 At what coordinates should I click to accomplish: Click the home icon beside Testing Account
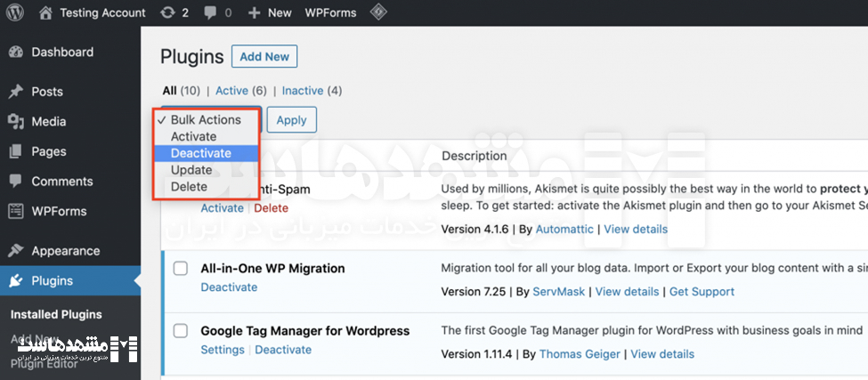45,12
